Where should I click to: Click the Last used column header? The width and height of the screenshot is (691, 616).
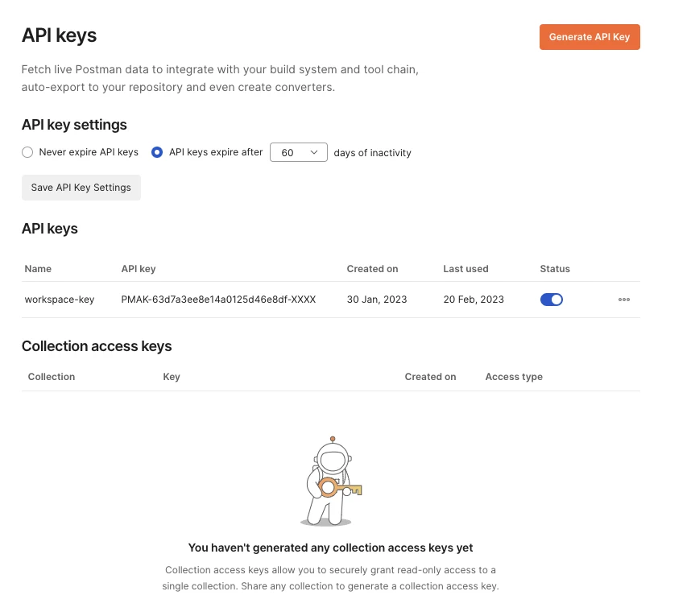pos(465,269)
